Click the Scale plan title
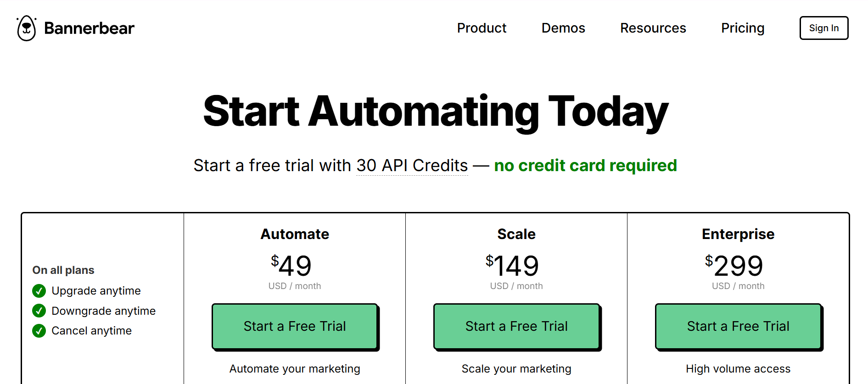Viewport: 868px width, 384px height. [x=516, y=234]
